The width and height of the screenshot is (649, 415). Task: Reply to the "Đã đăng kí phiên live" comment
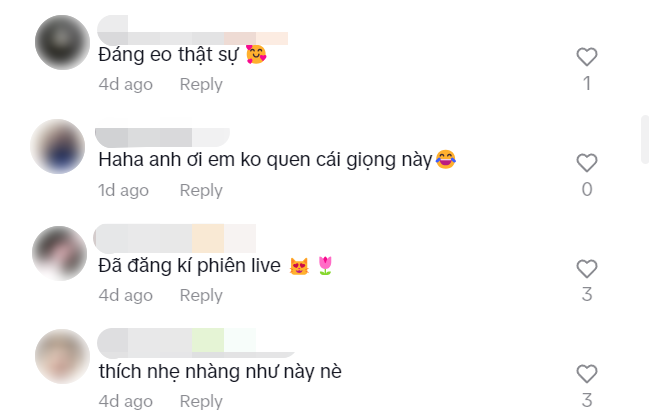pyautogui.click(x=201, y=295)
